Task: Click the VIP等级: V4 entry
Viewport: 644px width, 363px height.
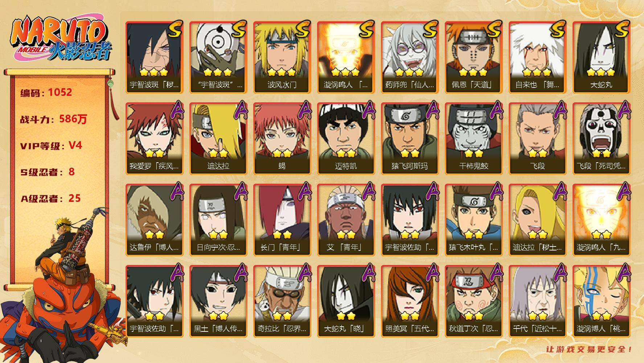Action: pos(51,146)
